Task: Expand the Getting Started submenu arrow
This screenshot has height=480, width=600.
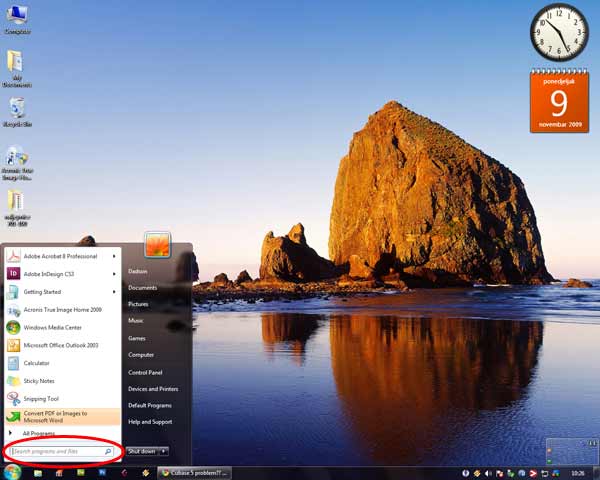Action: point(115,292)
